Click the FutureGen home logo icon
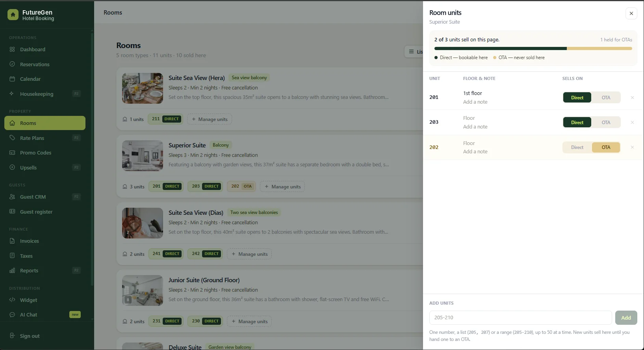This screenshot has width=644, height=350. [13, 15]
